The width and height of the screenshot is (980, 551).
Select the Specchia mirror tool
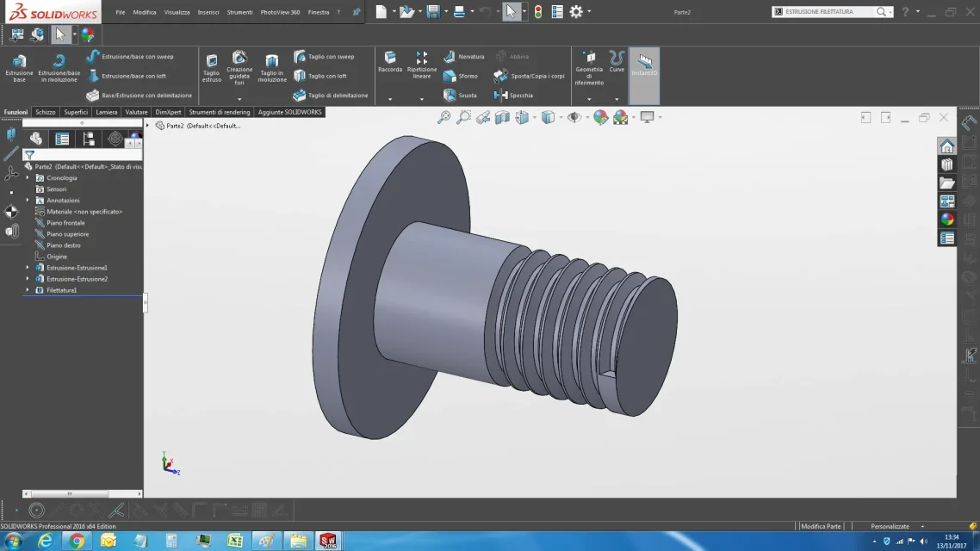point(513,95)
